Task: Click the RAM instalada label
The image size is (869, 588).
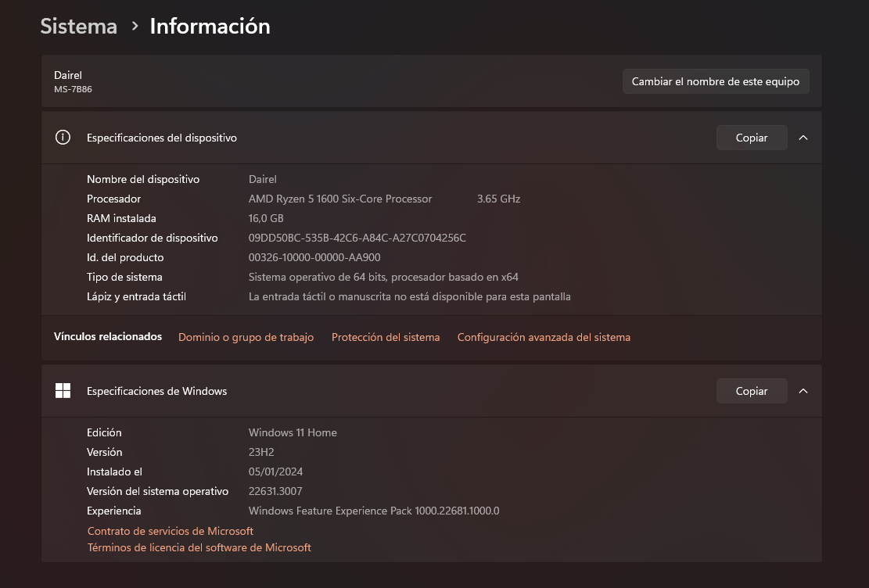Action: 121,218
